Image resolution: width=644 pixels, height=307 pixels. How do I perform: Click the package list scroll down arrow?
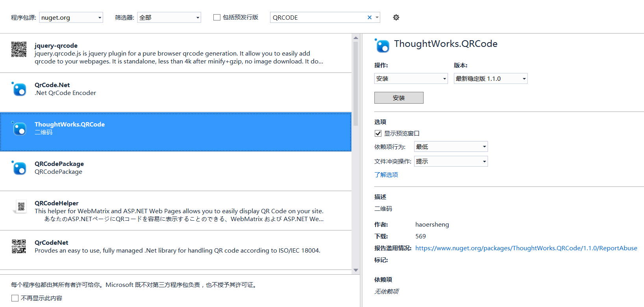(x=356, y=270)
